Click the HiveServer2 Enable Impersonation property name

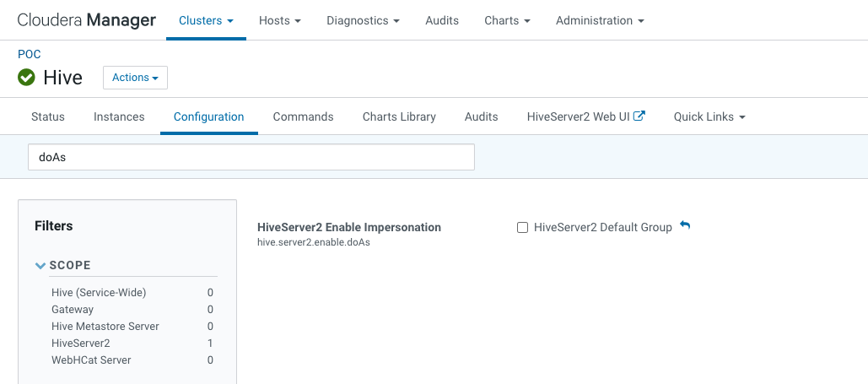[x=349, y=227]
